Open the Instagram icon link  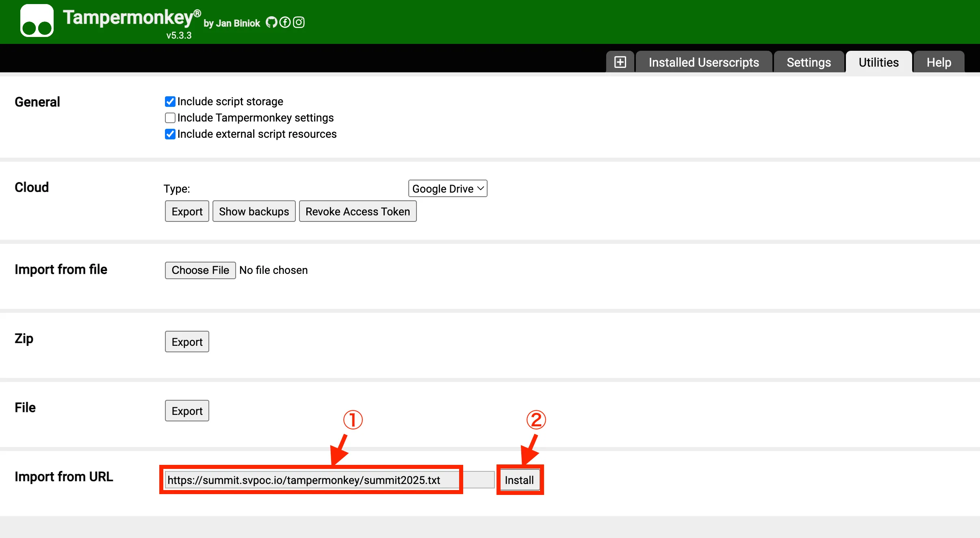tap(299, 22)
